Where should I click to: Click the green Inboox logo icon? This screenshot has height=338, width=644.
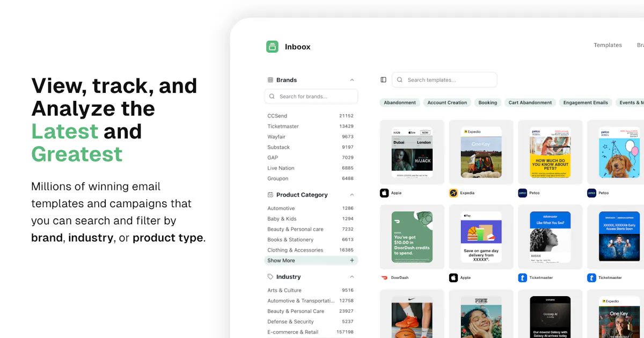pos(272,47)
